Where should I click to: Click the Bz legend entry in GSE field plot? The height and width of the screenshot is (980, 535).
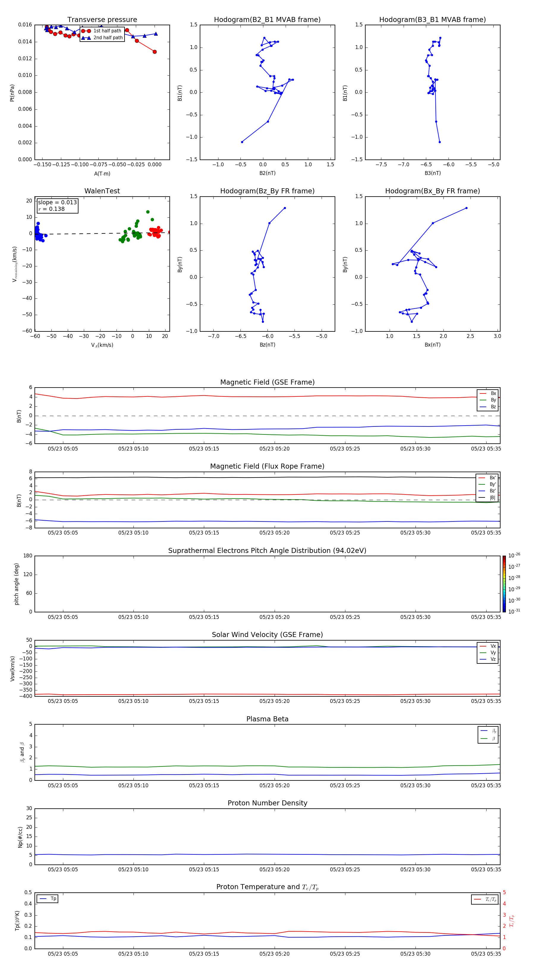[x=488, y=407]
